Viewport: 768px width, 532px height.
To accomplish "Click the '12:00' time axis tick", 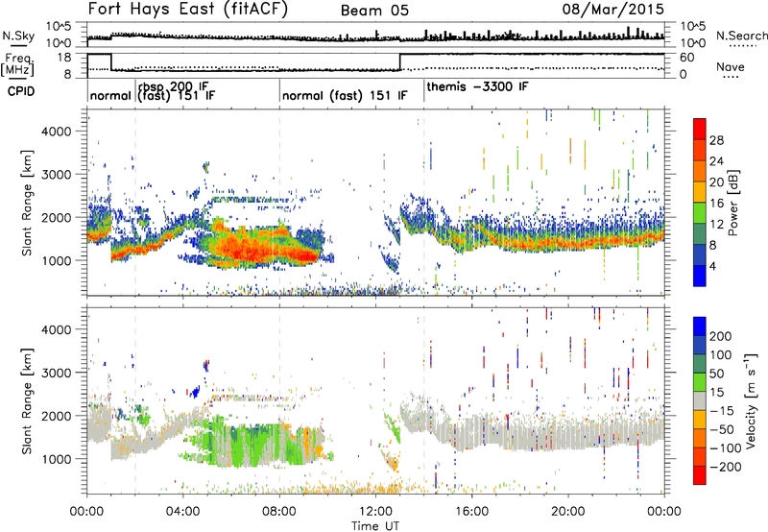I will click(x=375, y=512).
